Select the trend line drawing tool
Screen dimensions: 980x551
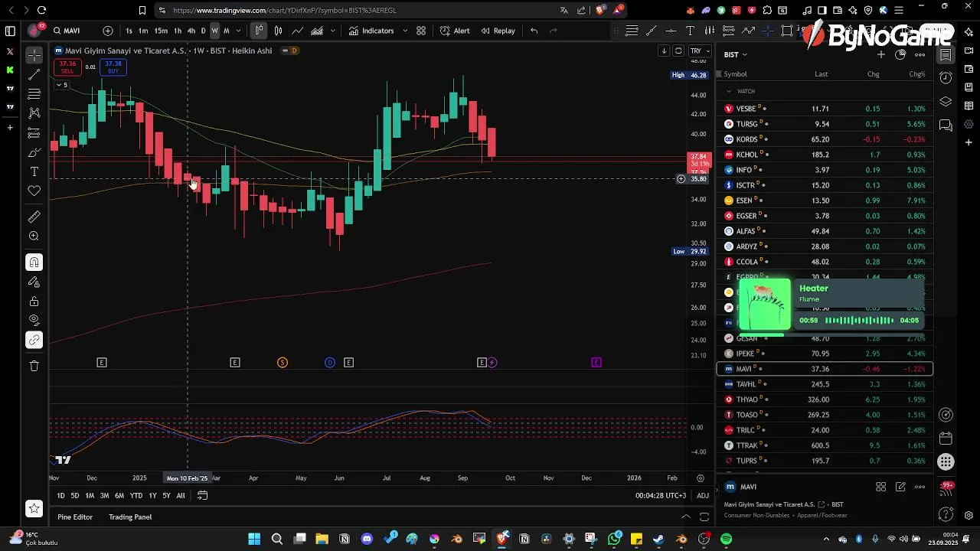click(x=34, y=74)
